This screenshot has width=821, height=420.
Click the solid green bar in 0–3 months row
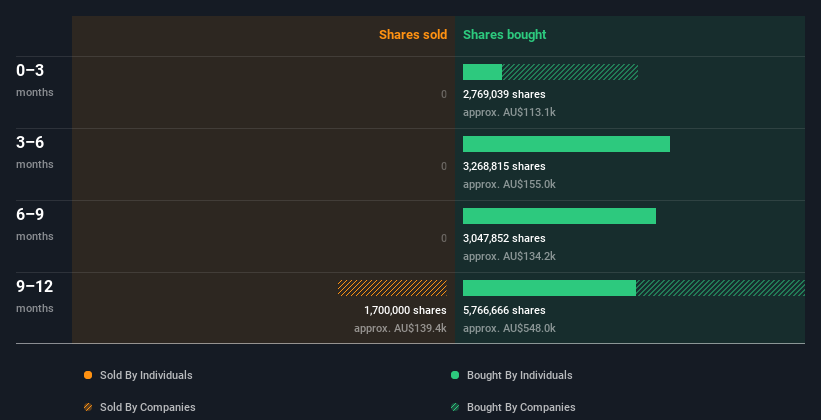[x=482, y=72]
